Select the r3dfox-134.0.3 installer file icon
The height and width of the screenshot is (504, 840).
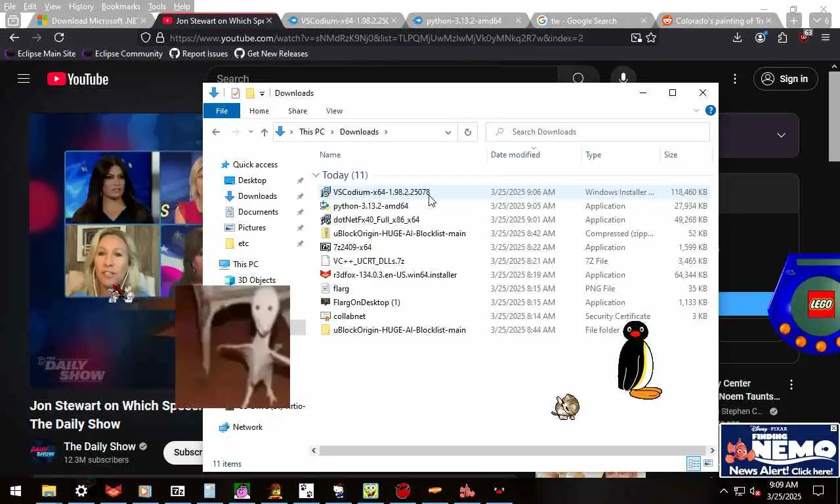(325, 275)
